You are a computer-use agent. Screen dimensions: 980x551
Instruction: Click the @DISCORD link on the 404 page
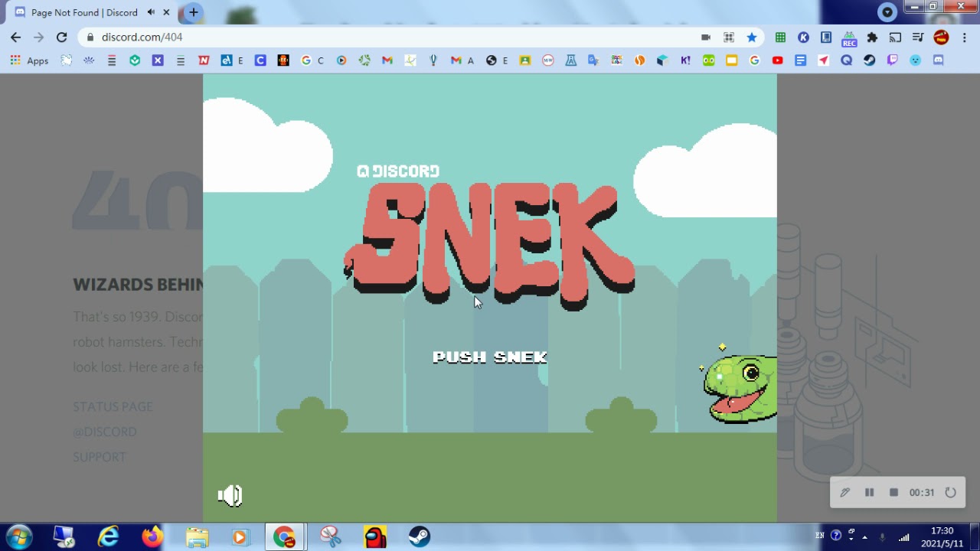pyautogui.click(x=105, y=432)
